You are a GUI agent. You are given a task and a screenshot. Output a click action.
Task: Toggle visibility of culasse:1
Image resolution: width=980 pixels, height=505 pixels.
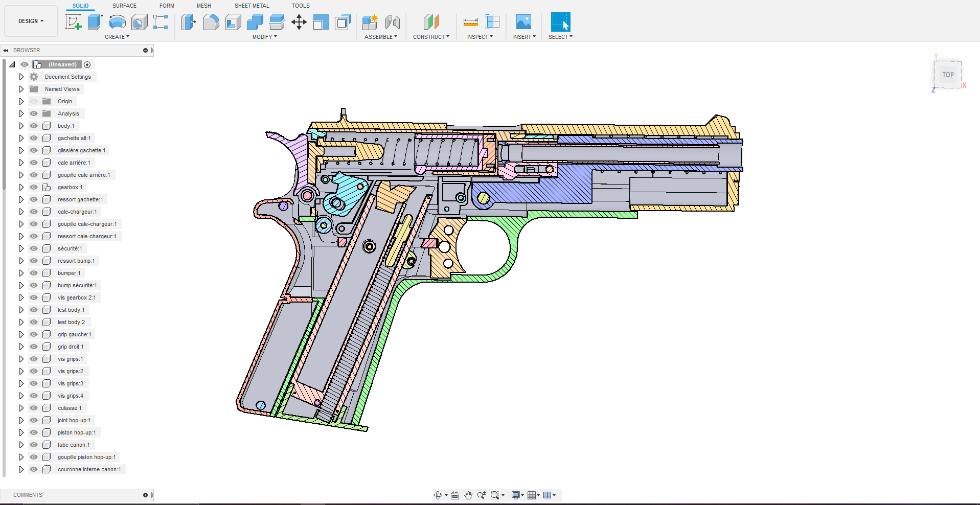click(x=34, y=408)
